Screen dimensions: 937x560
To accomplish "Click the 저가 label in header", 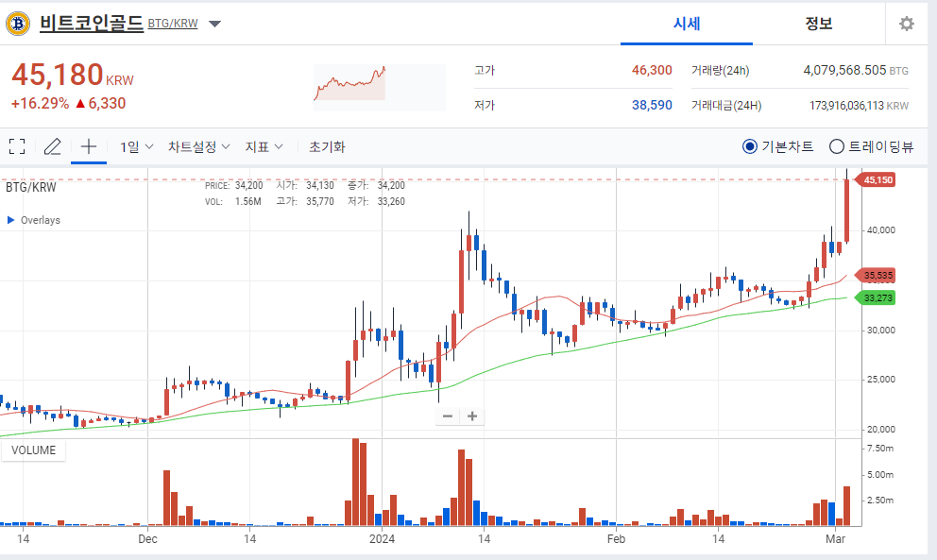I will point(485,105).
